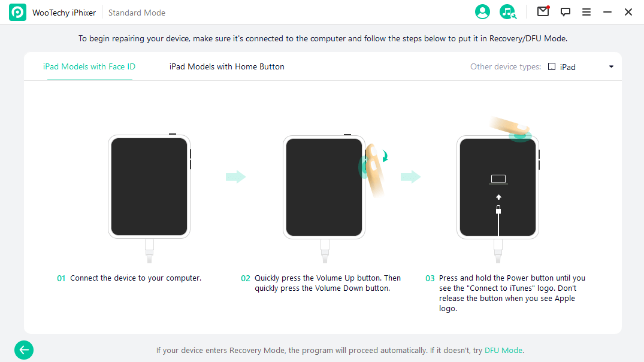Toggle the iPad device type checkbox
Screen dimensions: 644x362
(552, 66)
